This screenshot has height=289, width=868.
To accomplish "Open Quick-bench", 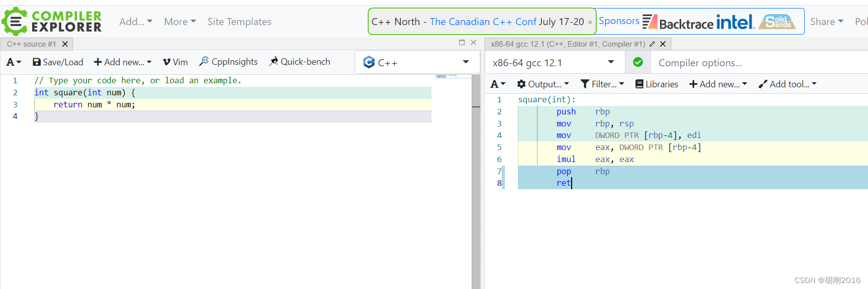I will click(x=299, y=62).
